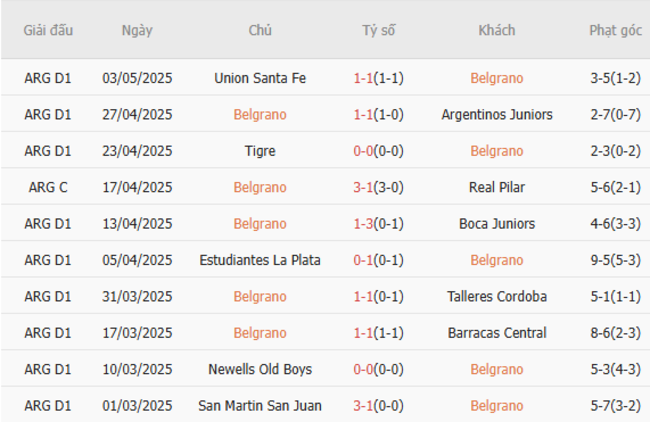Select the Talleres Cordoba team name
This screenshot has width=650, height=422.
(496, 297)
